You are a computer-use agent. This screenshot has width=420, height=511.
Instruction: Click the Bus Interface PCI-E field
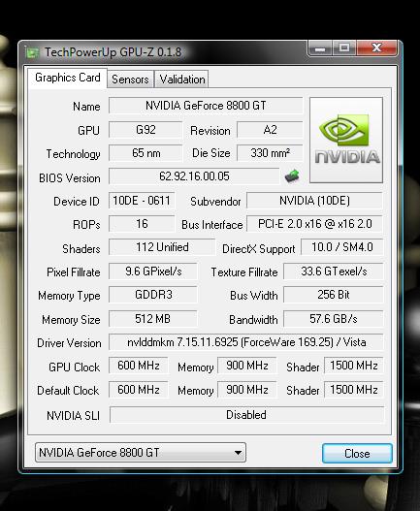[314, 224]
